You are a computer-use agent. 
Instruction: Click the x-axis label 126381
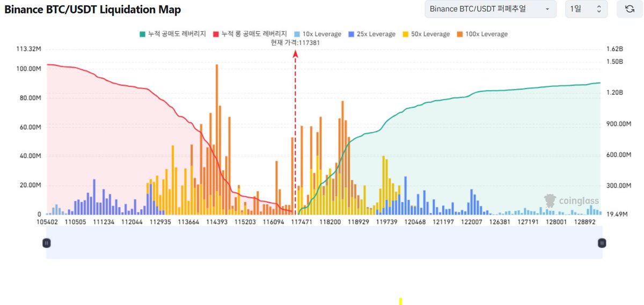[x=500, y=222]
